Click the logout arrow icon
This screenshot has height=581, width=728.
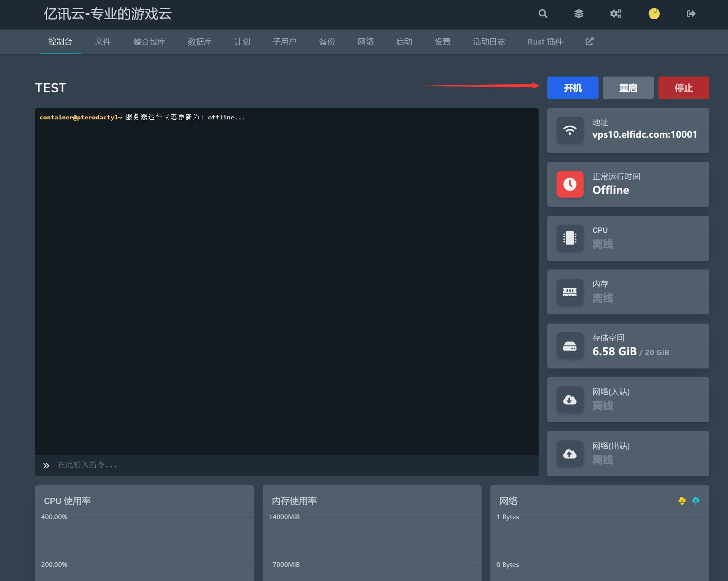(x=691, y=14)
